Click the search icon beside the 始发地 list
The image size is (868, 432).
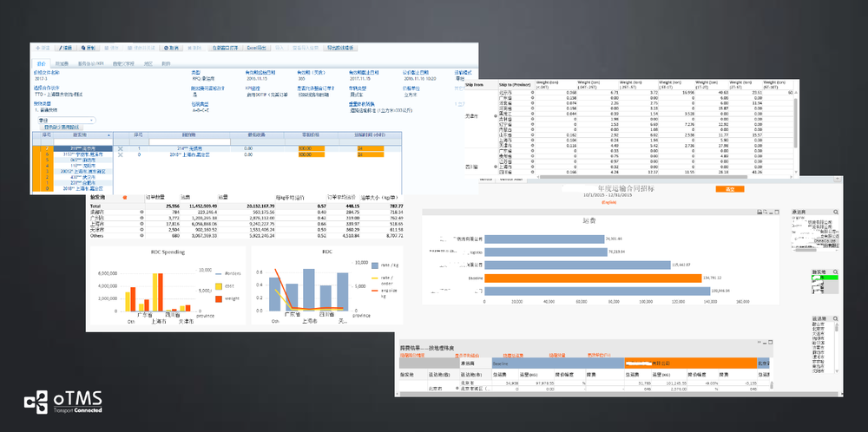pyautogui.click(x=835, y=271)
